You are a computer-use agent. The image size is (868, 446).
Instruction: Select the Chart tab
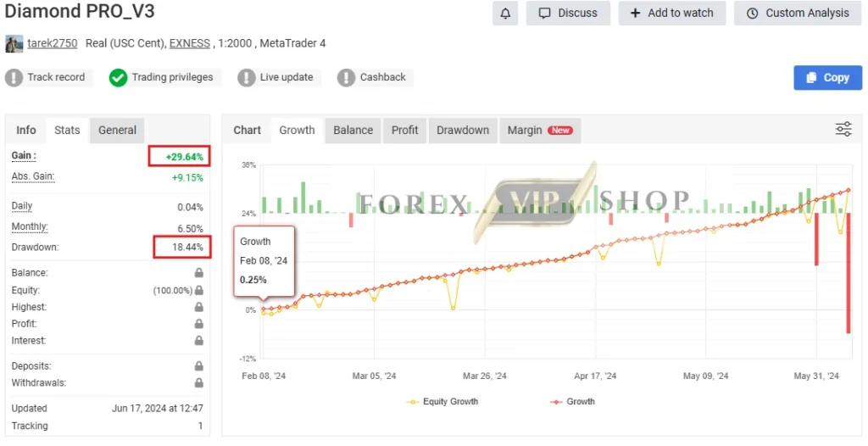click(247, 131)
